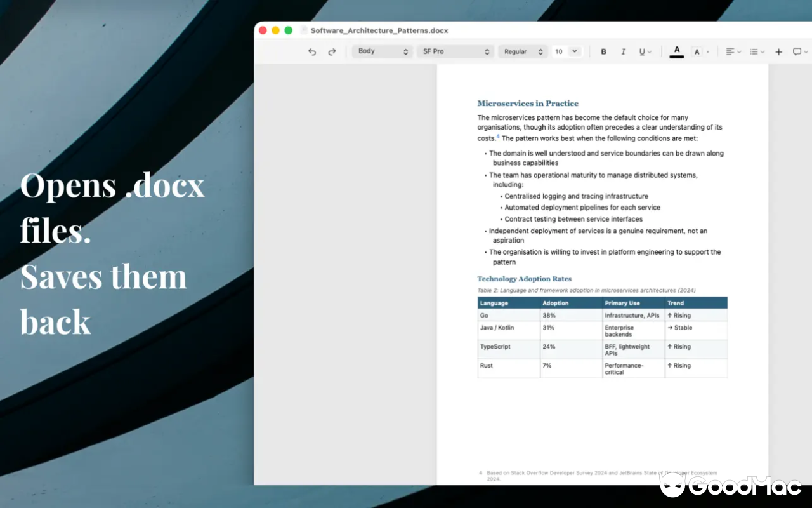Image resolution: width=812 pixels, height=508 pixels.
Task: Click the Microservices in Practice heading
Action: pyautogui.click(x=528, y=104)
